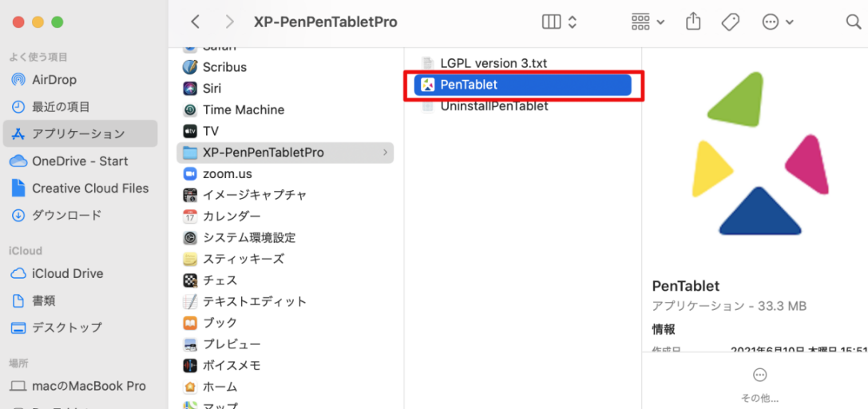The image size is (868, 409).
Task: Select the TV app
Action: click(285, 131)
